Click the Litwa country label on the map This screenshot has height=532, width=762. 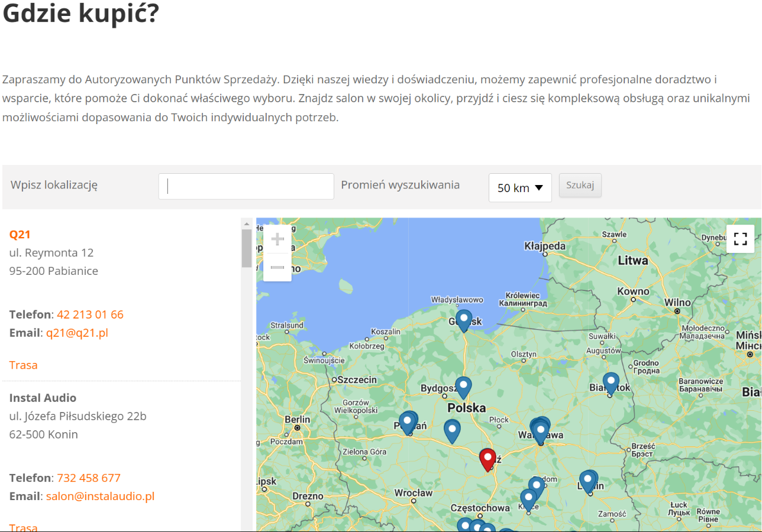tap(633, 261)
